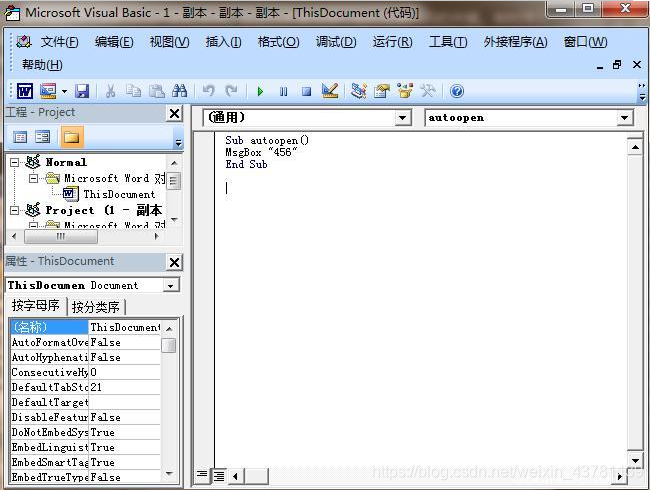Click the code editor vertical scrollbar down arrow
The height and width of the screenshot is (490, 653).
pos(636,460)
